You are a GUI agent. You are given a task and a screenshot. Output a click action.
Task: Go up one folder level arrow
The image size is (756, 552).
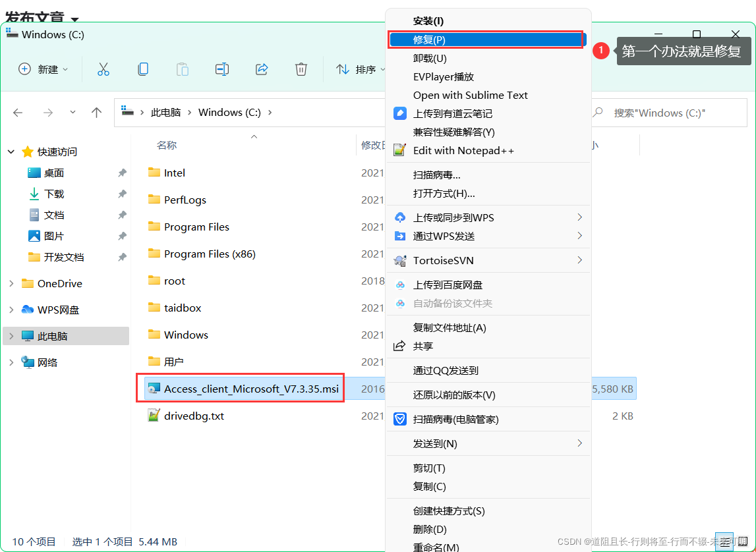[x=96, y=113]
